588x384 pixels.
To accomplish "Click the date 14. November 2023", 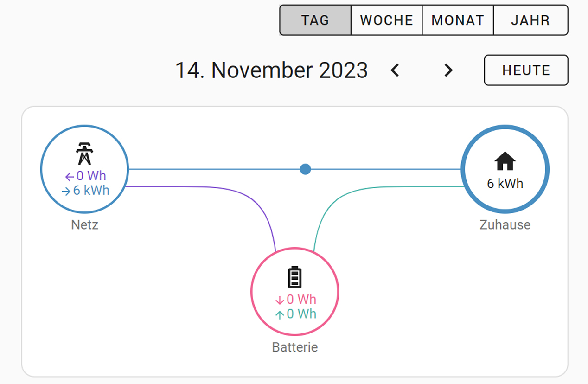I will coord(271,70).
